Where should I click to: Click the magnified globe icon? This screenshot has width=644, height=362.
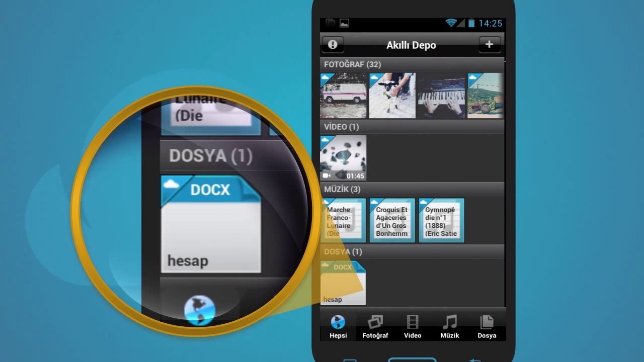click(200, 310)
